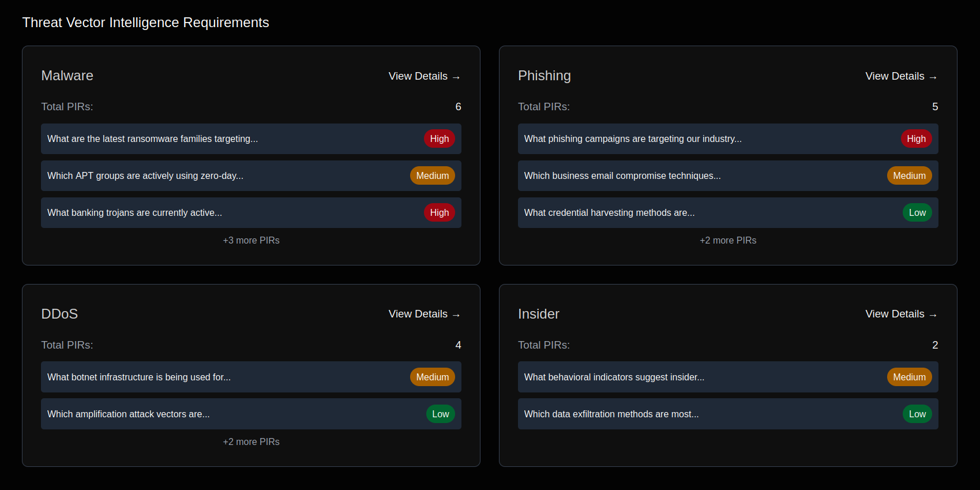Image resolution: width=980 pixels, height=490 pixels.
Task: Expand '+2 more PIRs' under DDoS
Action: point(251,442)
